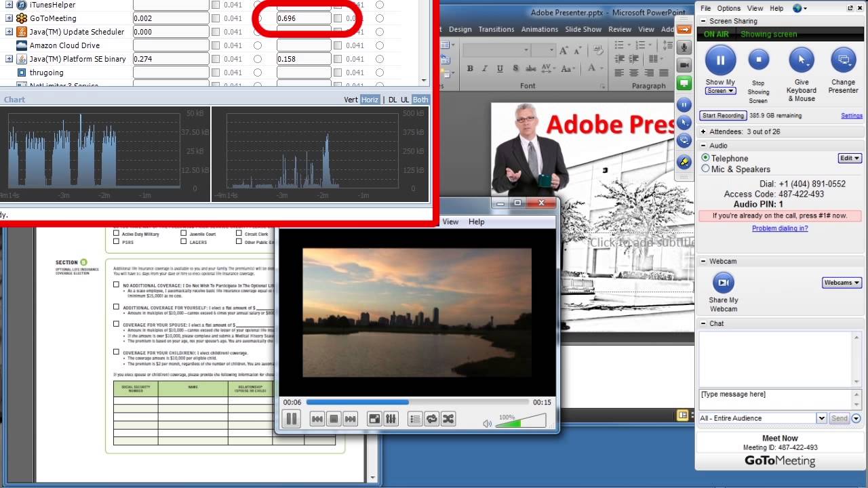This screenshot has height=488, width=868.
Task: Show only DL in chart
Action: coord(393,100)
